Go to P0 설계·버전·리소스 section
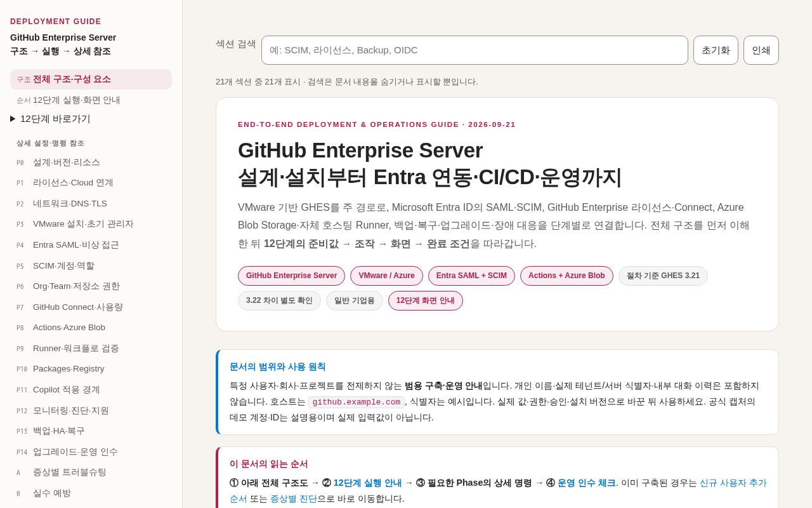Screen dimensions: 812x508 tap(91, 162)
